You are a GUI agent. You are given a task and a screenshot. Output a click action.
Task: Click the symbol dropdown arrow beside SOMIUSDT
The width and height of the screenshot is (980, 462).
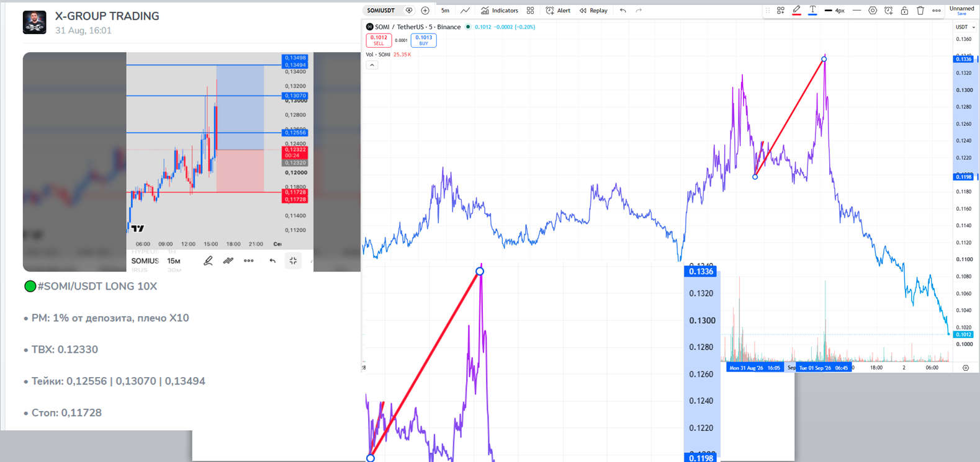tap(409, 11)
